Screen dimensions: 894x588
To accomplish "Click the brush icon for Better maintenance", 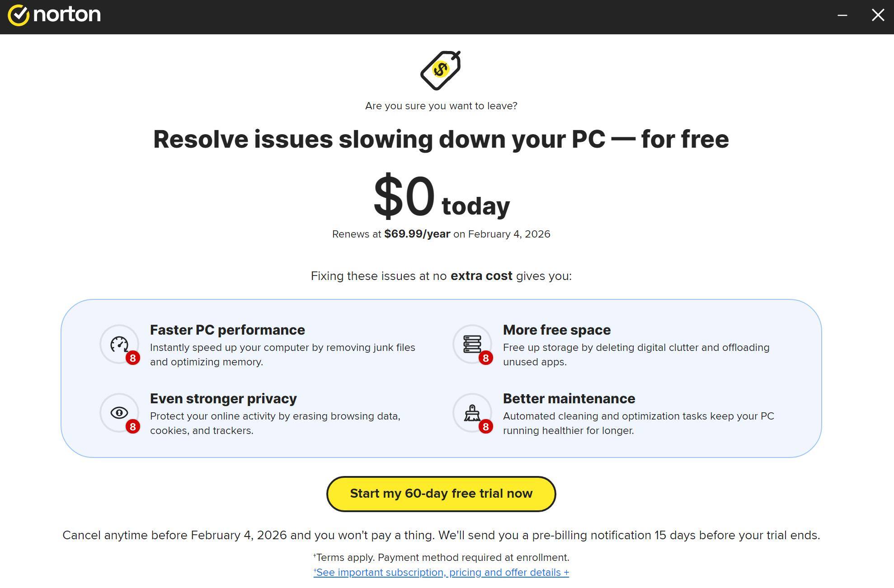I will 472,413.
